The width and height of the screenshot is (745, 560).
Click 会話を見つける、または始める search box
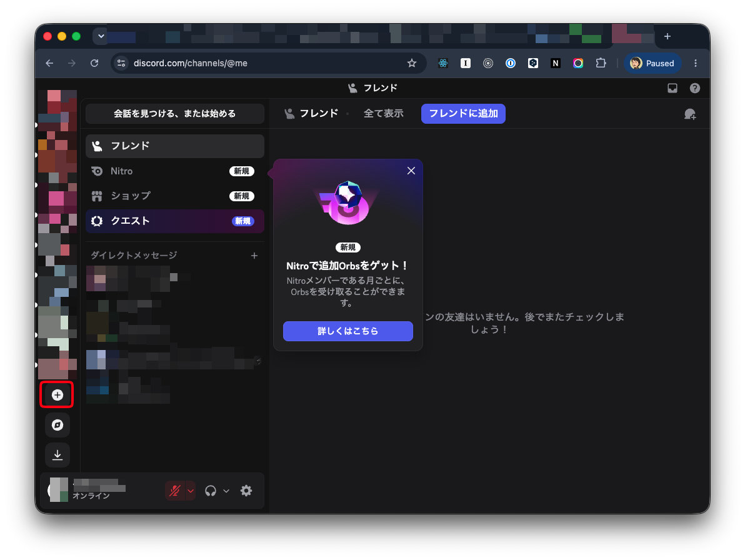click(175, 114)
